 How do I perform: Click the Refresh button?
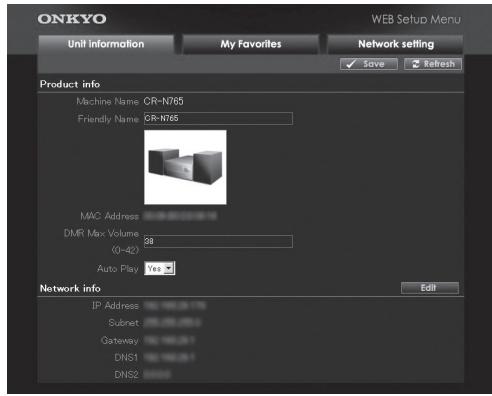[433, 64]
